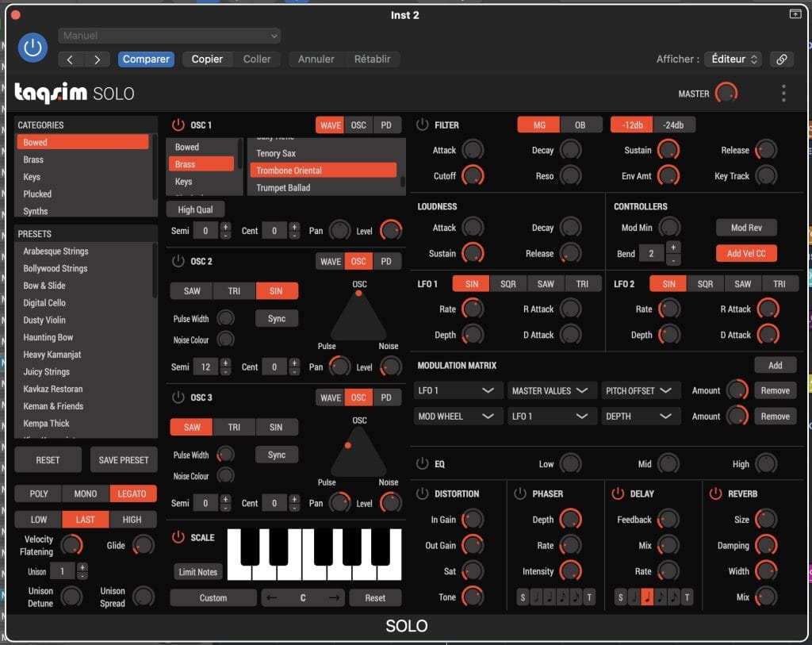Click the SAVE PRESET button
The image size is (812, 645).
[123, 460]
